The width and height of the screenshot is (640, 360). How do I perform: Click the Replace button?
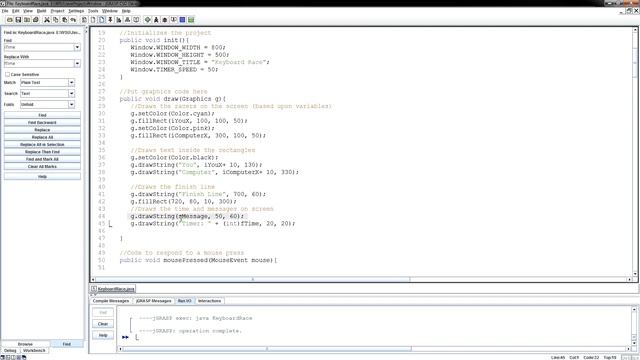coord(42,130)
